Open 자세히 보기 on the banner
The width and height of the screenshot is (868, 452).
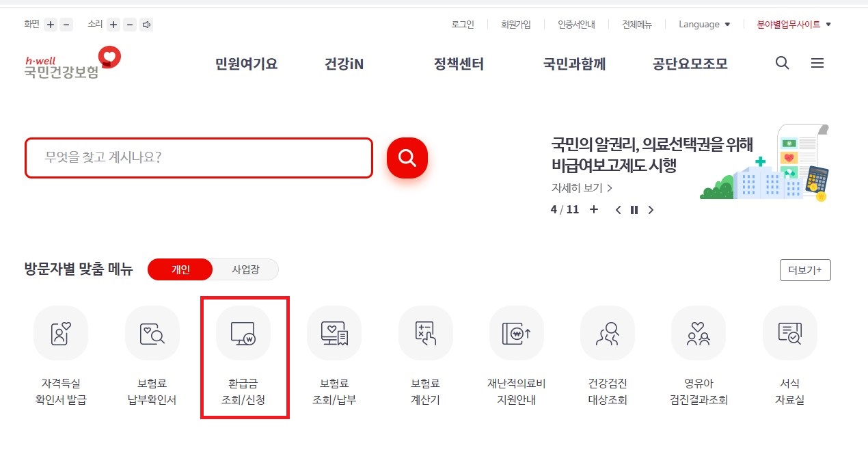click(x=580, y=187)
